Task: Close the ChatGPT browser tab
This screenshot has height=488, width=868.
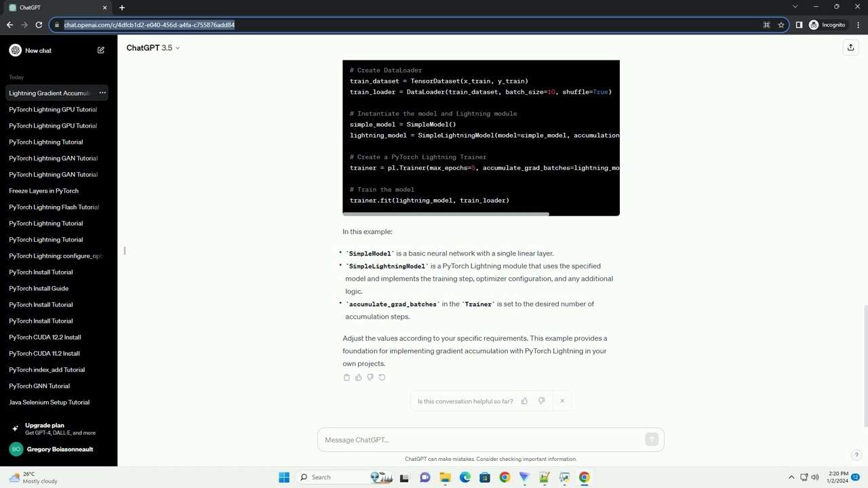Action: pyautogui.click(x=105, y=7)
